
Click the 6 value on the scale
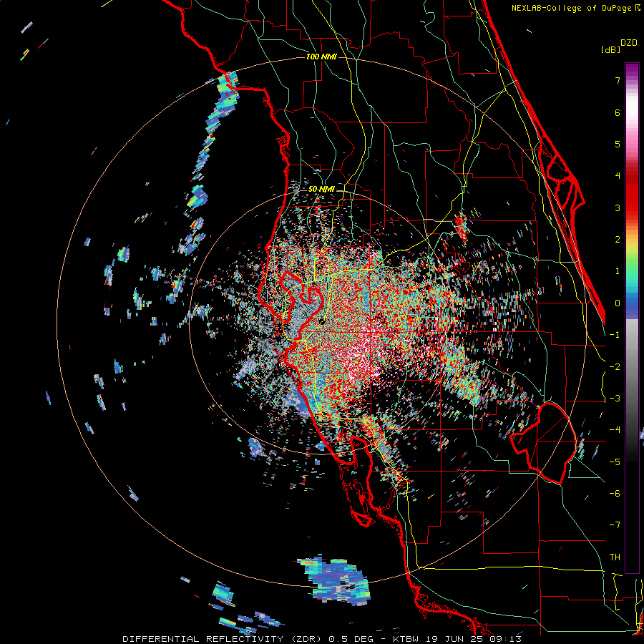(618, 112)
